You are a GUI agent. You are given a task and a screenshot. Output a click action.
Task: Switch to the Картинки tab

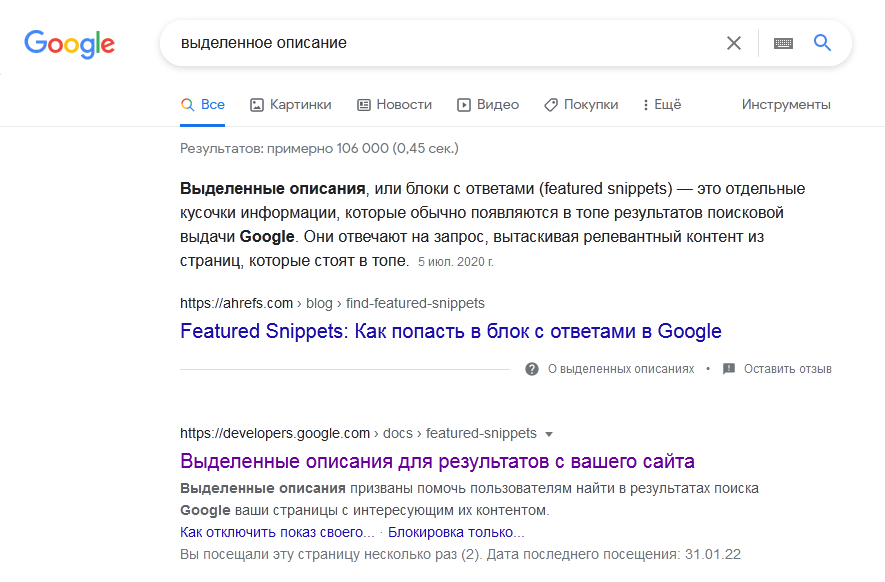289,104
